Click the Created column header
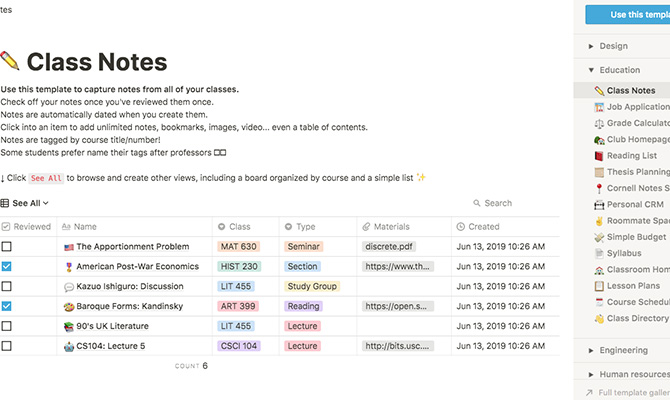The image size is (670, 400). (484, 227)
